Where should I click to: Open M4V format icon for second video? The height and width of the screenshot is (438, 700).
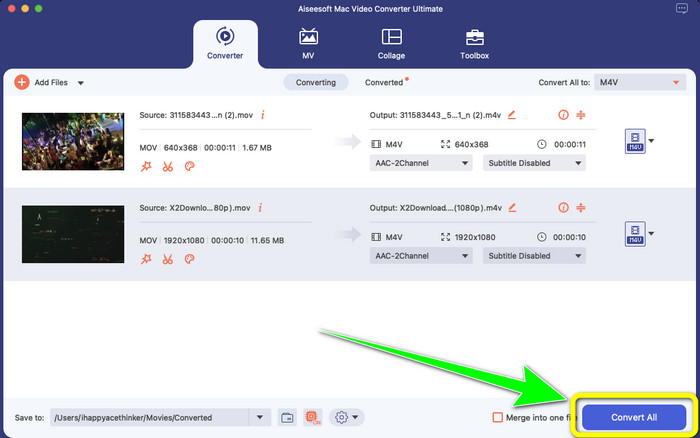tap(635, 234)
